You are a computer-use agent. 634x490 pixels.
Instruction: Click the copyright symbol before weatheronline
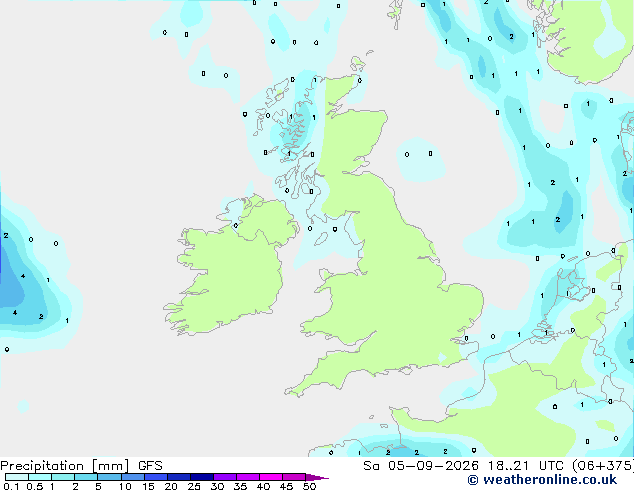[473, 480]
